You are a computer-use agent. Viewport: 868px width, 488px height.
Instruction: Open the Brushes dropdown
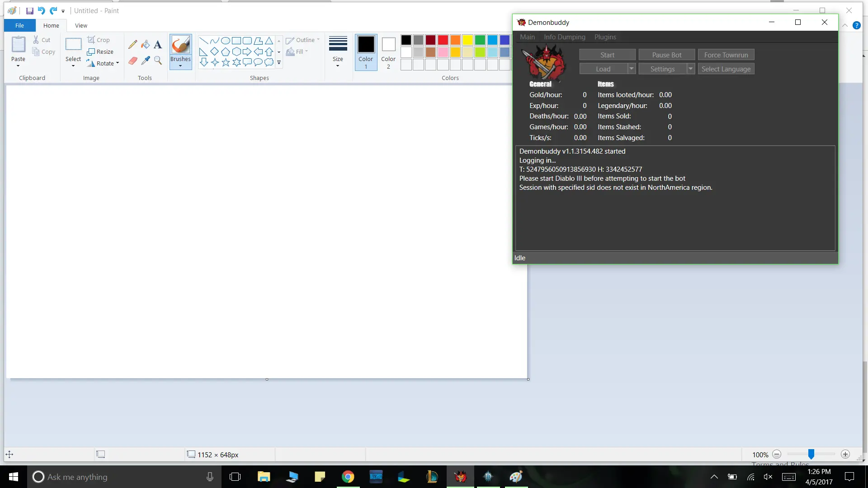[180, 66]
